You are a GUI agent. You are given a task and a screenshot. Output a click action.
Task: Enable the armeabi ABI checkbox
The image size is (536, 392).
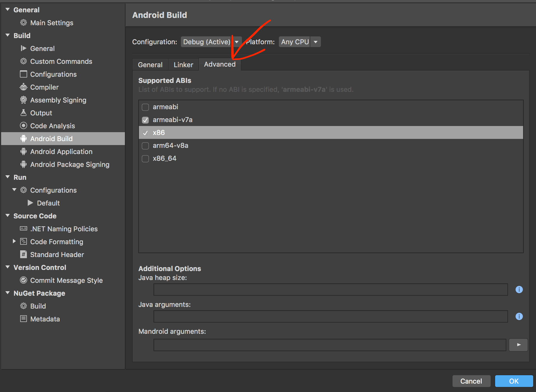point(145,107)
